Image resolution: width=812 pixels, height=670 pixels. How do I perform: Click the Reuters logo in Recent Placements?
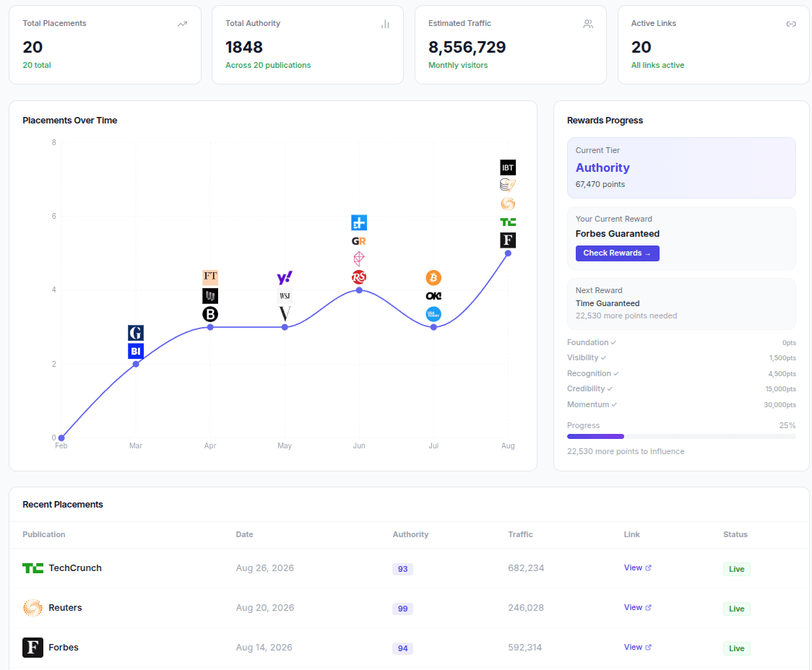(33, 607)
